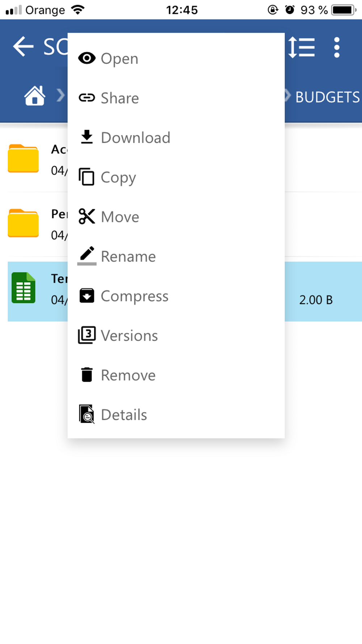Click the trash can Remove icon
The height and width of the screenshot is (644, 362).
(87, 375)
